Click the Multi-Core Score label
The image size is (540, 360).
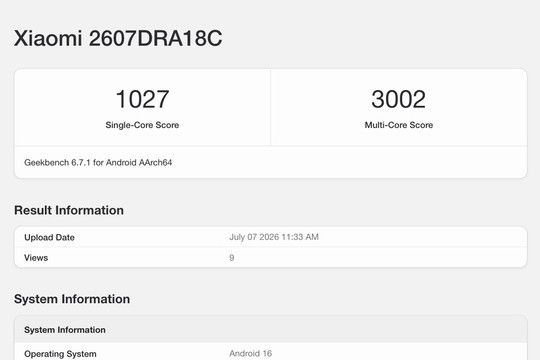(399, 125)
